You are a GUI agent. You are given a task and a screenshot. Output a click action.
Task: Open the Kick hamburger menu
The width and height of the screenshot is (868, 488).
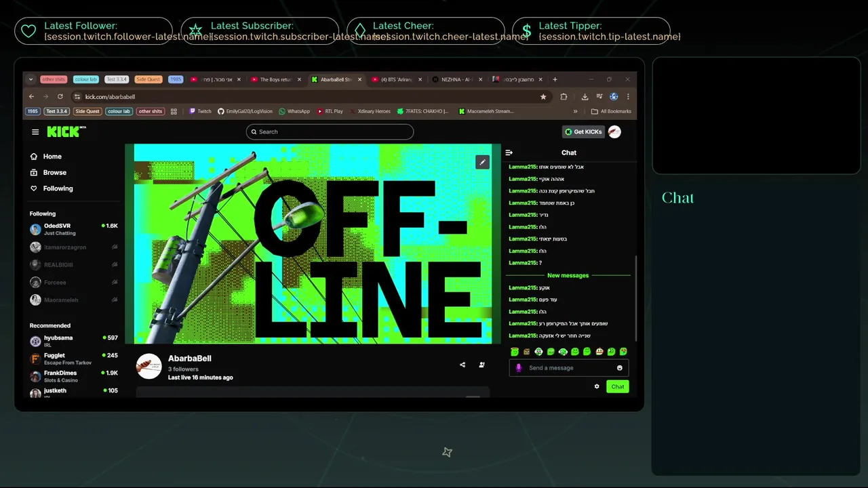[35, 132]
